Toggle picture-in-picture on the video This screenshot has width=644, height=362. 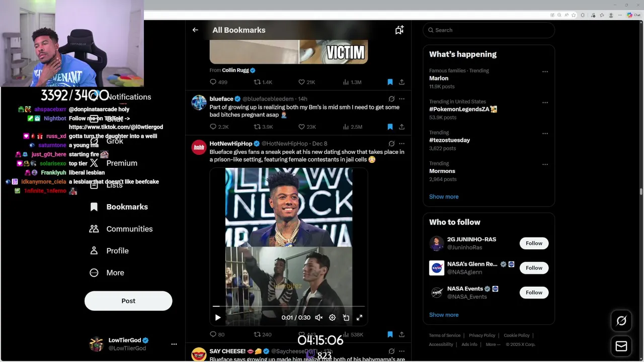346,318
